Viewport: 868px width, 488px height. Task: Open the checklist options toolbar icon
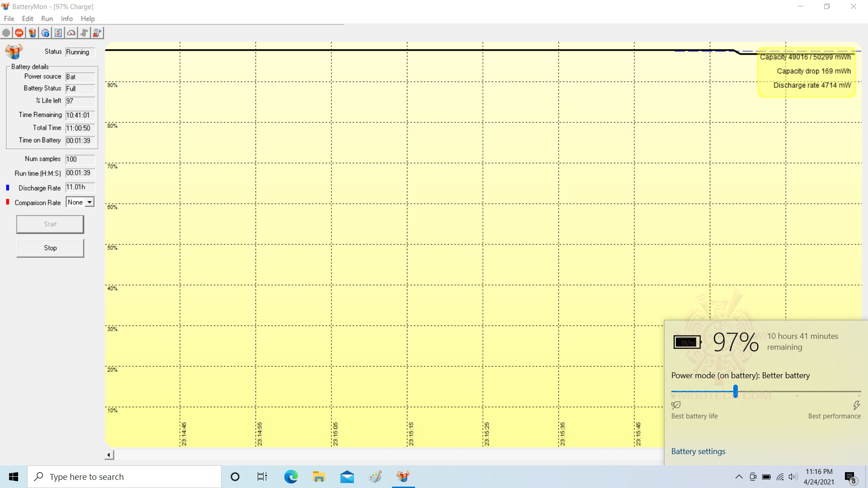(58, 33)
